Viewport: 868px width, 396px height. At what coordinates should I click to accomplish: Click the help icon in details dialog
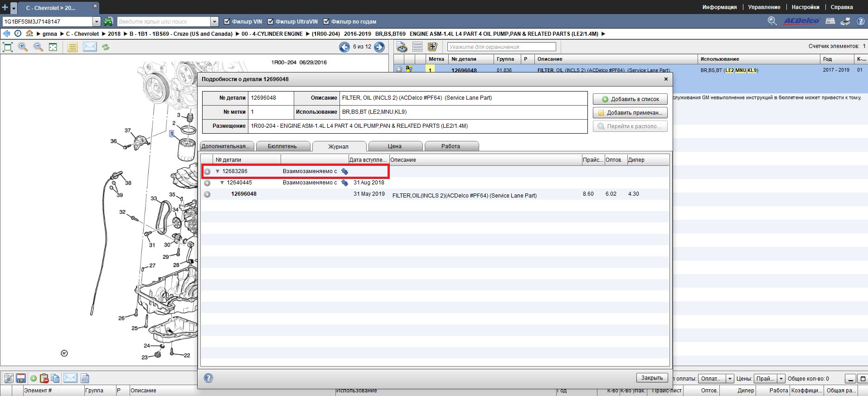tap(209, 378)
